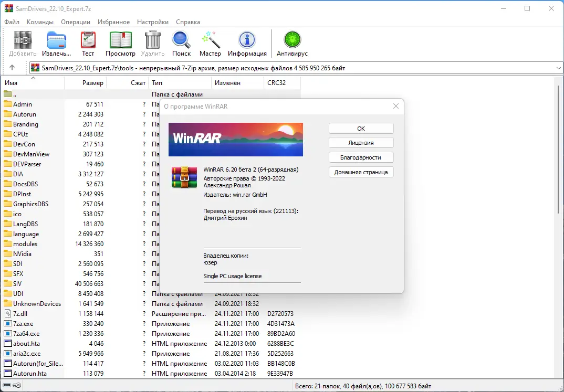Close the О программе WinRAR dialog
This screenshot has width=564, height=392.
tap(395, 107)
